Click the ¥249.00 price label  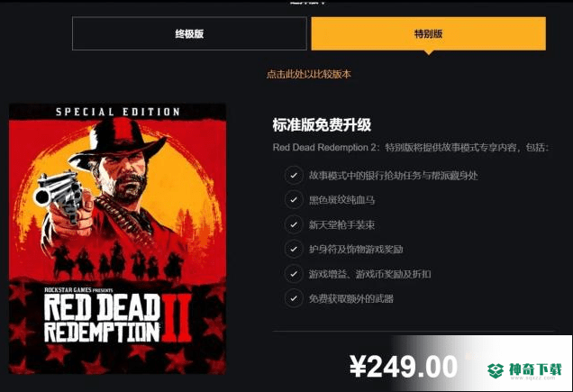pyautogui.click(x=404, y=367)
